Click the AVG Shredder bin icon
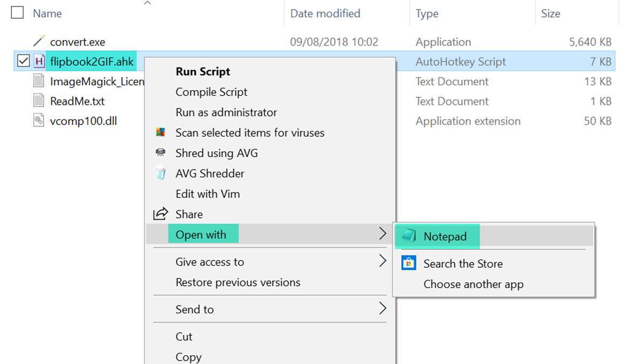This screenshot has height=364, width=642. (160, 173)
